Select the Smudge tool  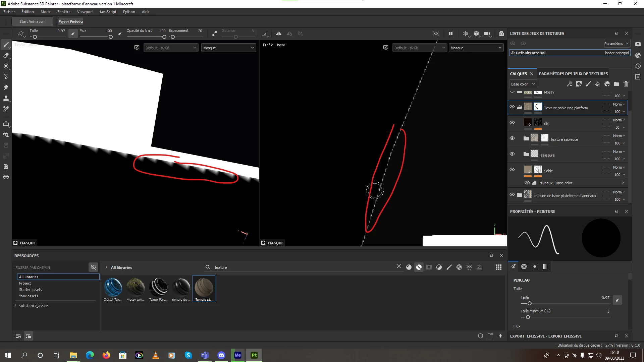point(6,87)
